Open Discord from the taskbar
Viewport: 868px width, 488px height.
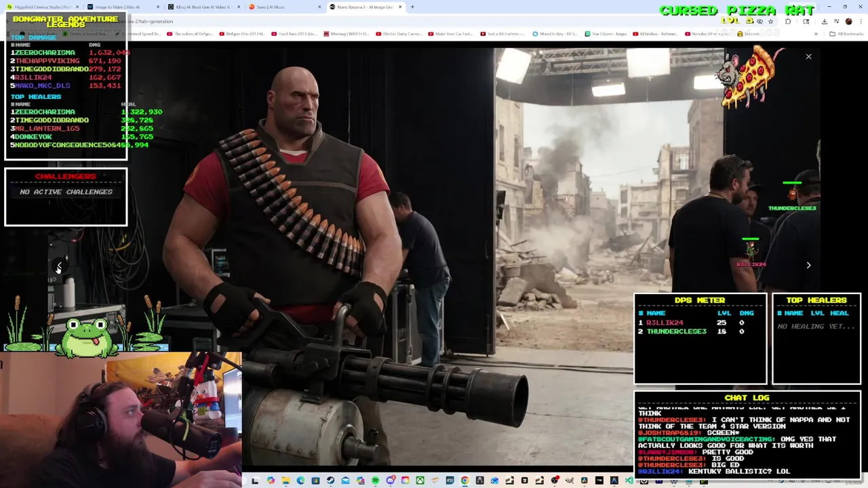[391, 481]
